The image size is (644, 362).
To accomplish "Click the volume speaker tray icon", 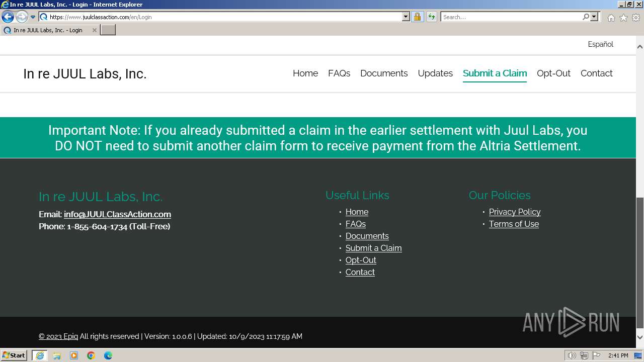I will point(572,355).
